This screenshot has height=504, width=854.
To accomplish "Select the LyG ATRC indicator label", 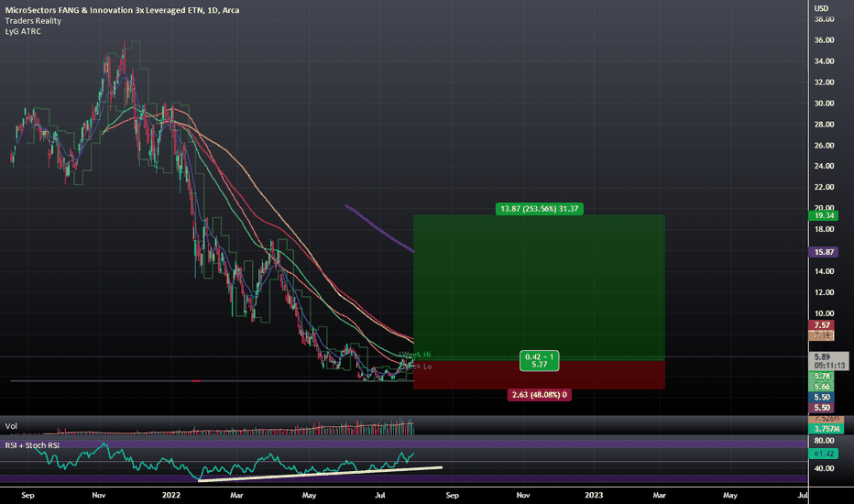I will (x=23, y=31).
